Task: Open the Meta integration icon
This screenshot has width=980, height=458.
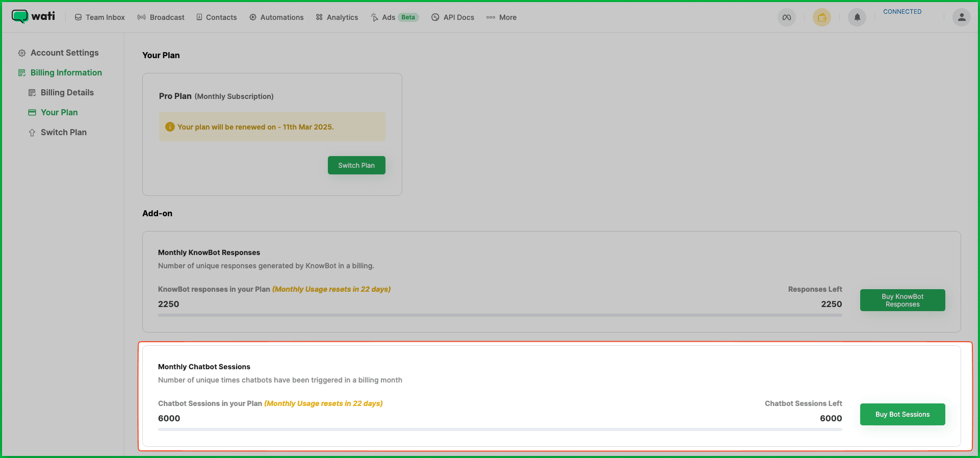Action: (x=787, y=17)
